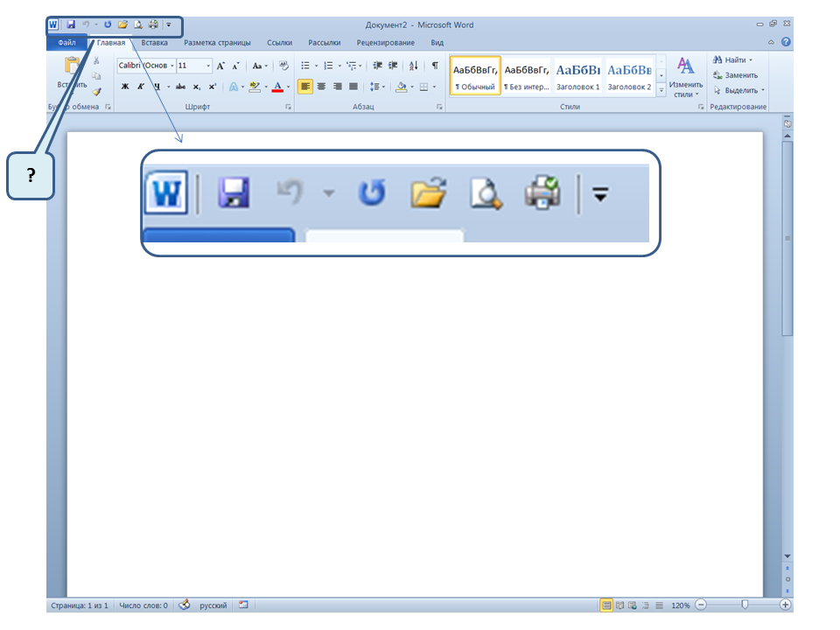Viewport: 840px width, 630px height.
Task: Enable center paragraph alignment
Action: click(x=321, y=87)
